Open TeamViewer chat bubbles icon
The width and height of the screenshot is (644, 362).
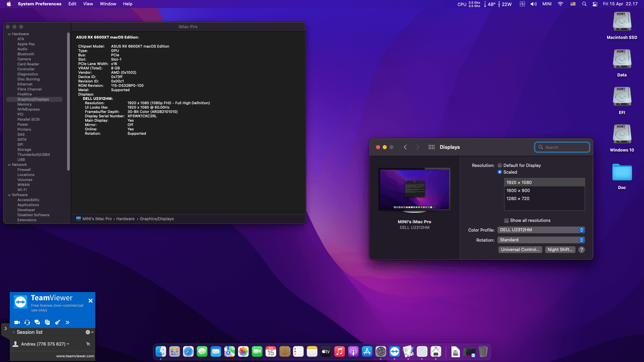37,322
